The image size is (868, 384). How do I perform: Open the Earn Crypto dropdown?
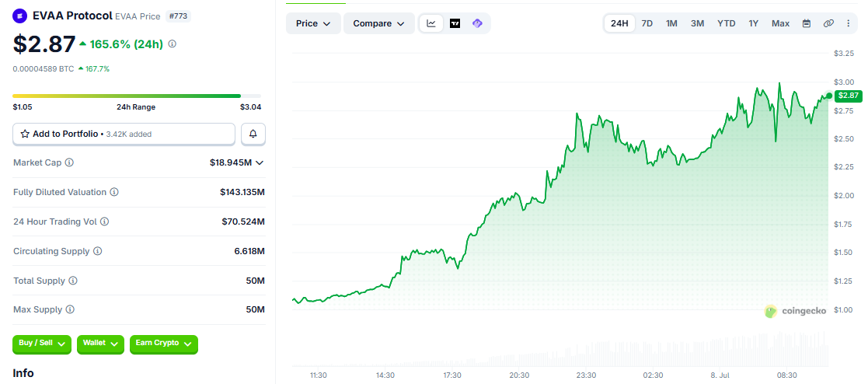[x=164, y=344]
